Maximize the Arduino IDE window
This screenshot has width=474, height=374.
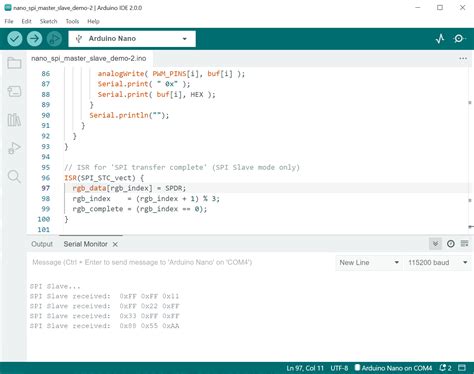[x=440, y=7]
